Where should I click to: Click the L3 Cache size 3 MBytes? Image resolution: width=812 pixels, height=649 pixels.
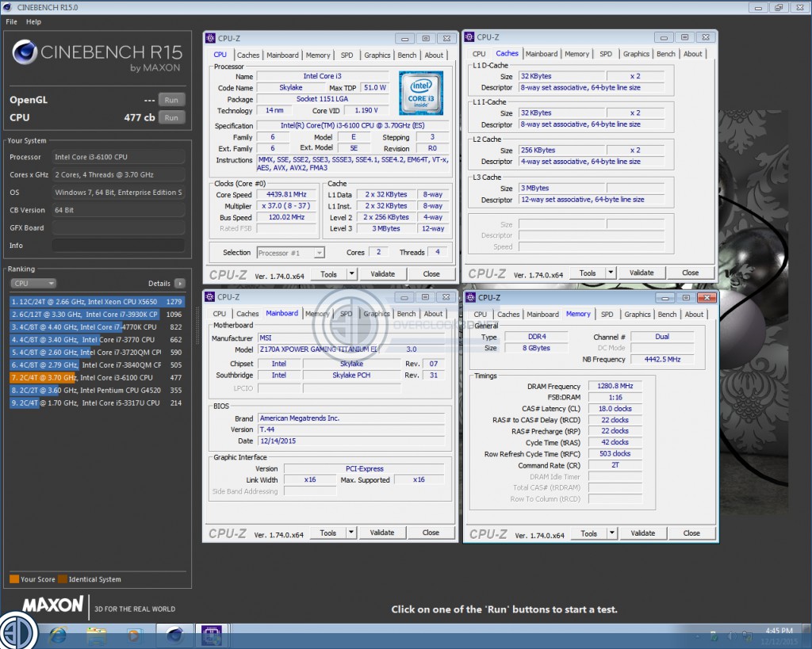(x=562, y=189)
